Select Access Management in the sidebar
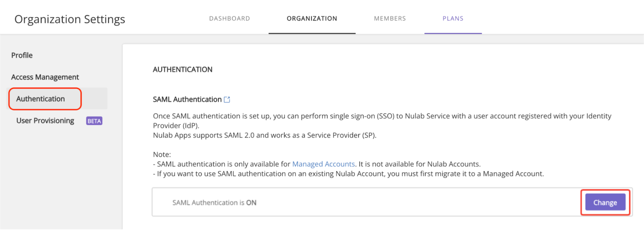The image size is (644, 230). click(x=45, y=77)
